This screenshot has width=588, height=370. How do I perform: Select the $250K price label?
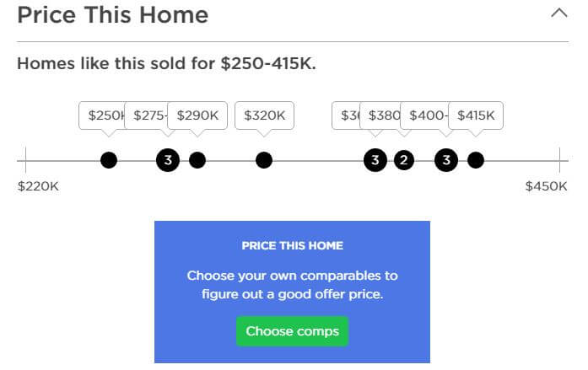click(103, 115)
